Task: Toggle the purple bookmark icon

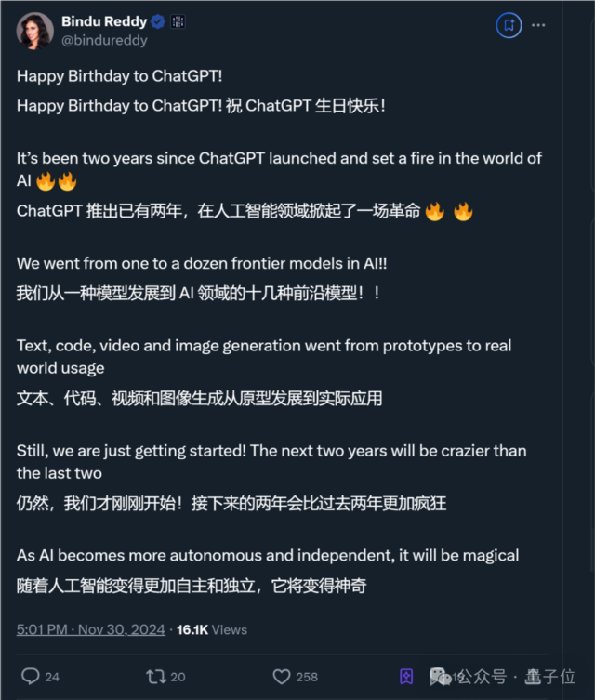Action: [x=406, y=677]
